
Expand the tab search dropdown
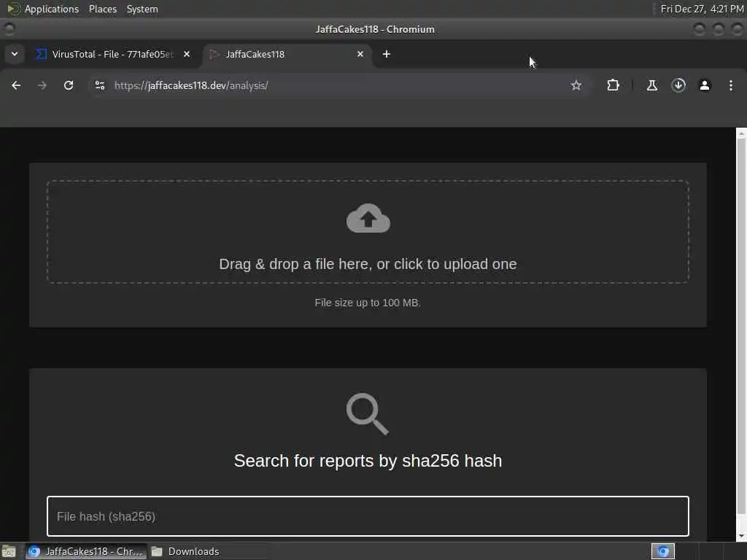(x=15, y=54)
